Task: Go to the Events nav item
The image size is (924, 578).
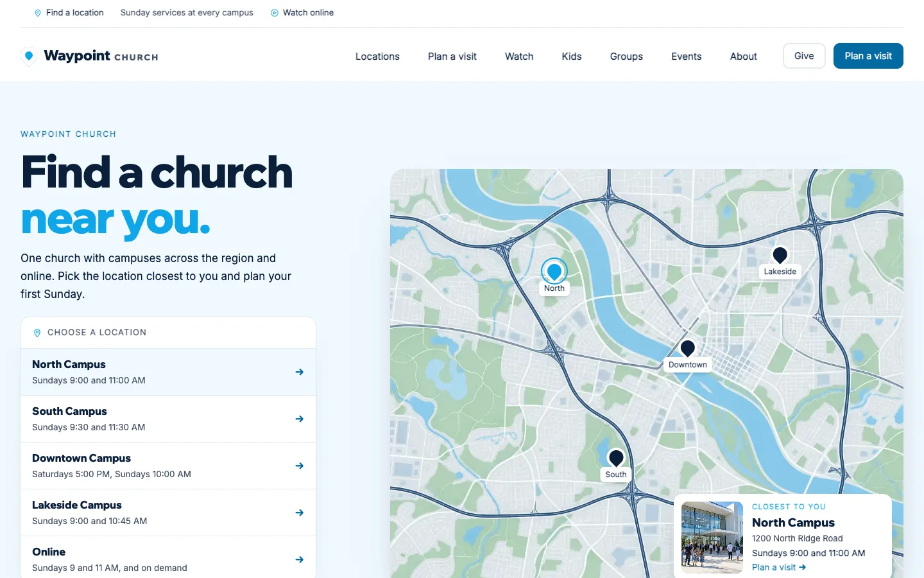Action: coord(687,57)
